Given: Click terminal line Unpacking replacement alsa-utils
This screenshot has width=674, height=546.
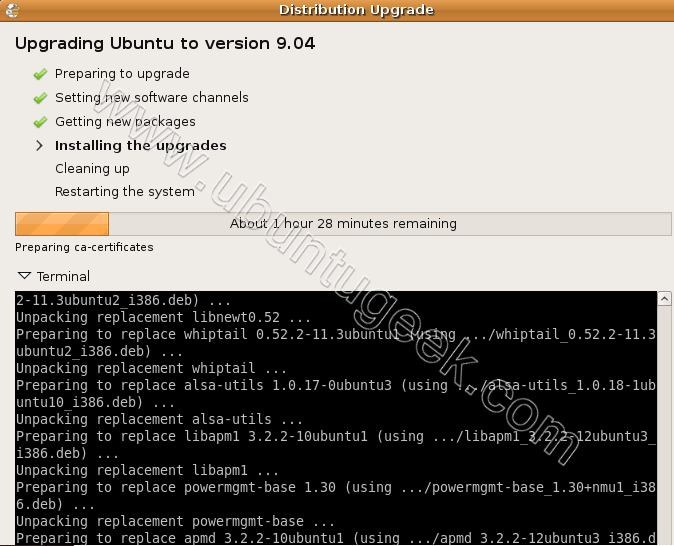Looking at the screenshot, I should click(159, 419).
